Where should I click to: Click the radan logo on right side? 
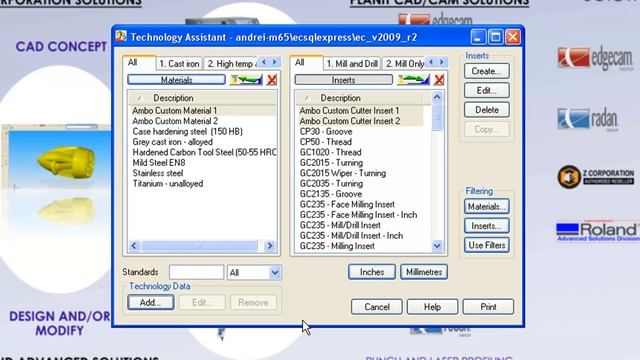tap(588, 119)
